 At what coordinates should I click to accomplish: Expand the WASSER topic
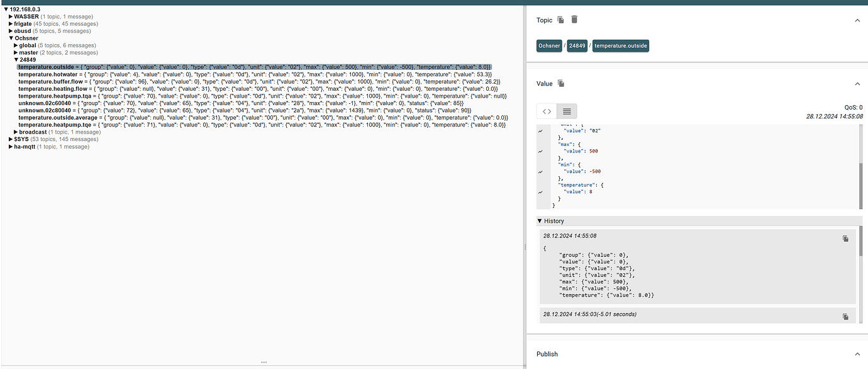(x=11, y=16)
